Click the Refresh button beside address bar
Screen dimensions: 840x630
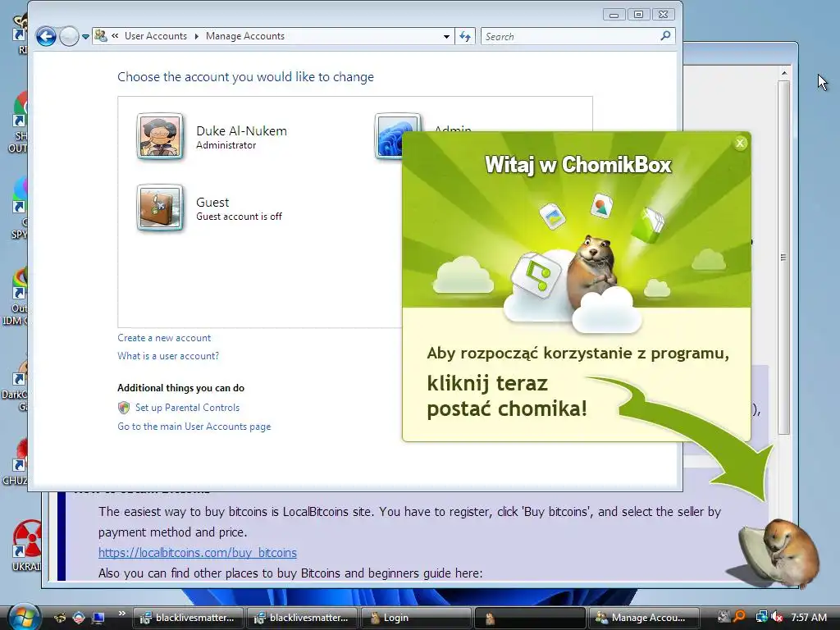click(465, 36)
